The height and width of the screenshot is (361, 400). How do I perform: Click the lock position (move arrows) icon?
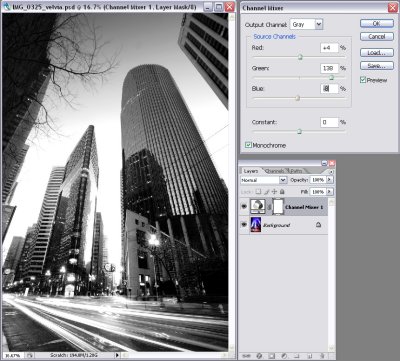pos(274,192)
